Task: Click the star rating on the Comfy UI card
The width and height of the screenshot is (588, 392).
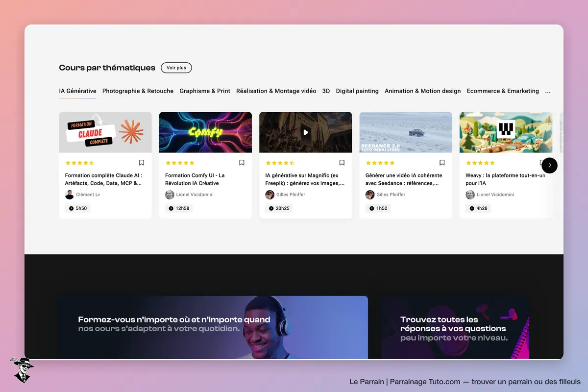Action: coord(180,163)
